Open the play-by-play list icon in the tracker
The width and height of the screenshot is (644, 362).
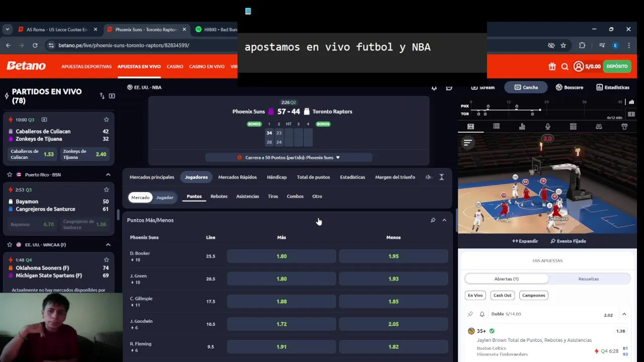click(x=497, y=127)
